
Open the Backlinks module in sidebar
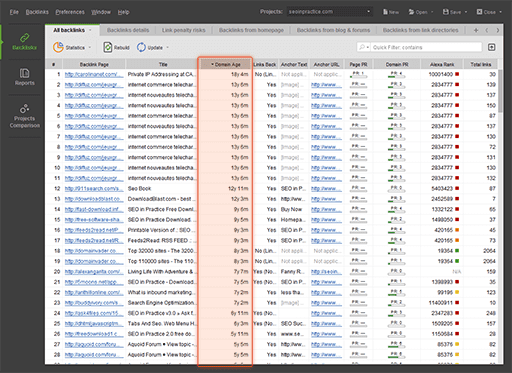coord(24,42)
